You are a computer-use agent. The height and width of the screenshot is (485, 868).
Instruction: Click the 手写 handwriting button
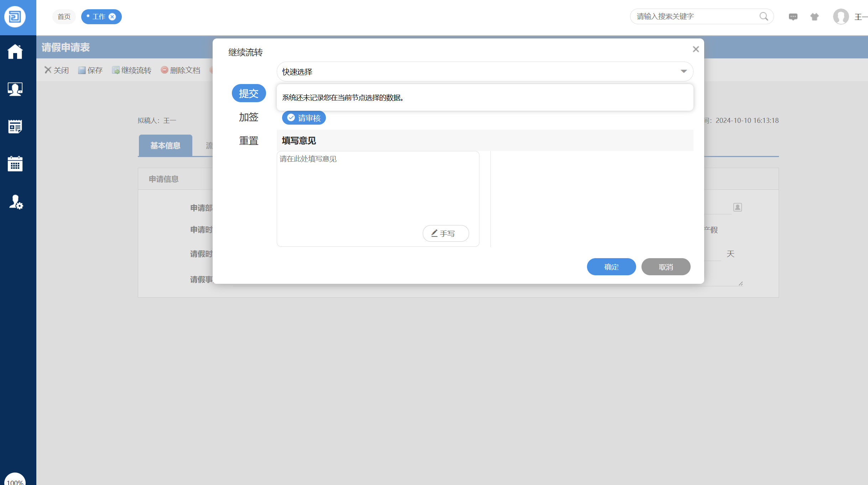[446, 234]
